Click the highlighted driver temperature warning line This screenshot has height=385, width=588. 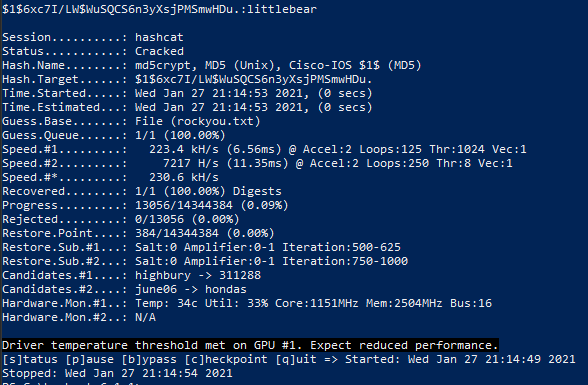pyautogui.click(x=250, y=345)
